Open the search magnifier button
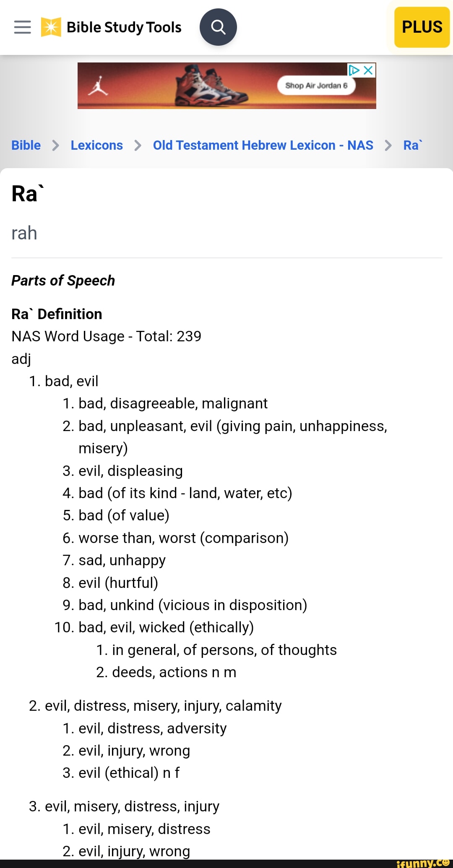Image resolution: width=453 pixels, height=868 pixels. [218, 27]
